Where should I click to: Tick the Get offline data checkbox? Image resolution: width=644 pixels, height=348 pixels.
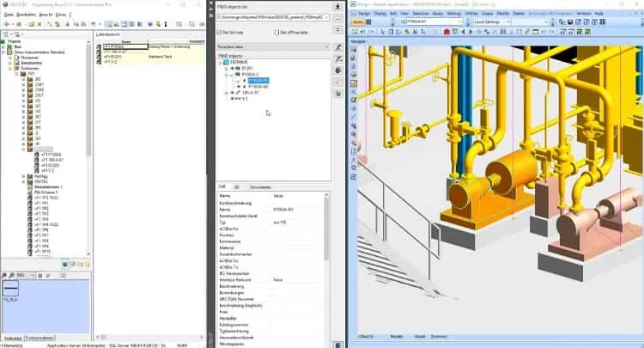tap(276, 32)
